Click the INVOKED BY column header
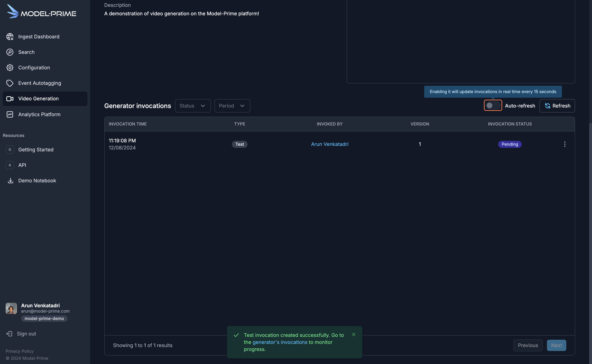This screenshot has height=364, width=592. 329,124
